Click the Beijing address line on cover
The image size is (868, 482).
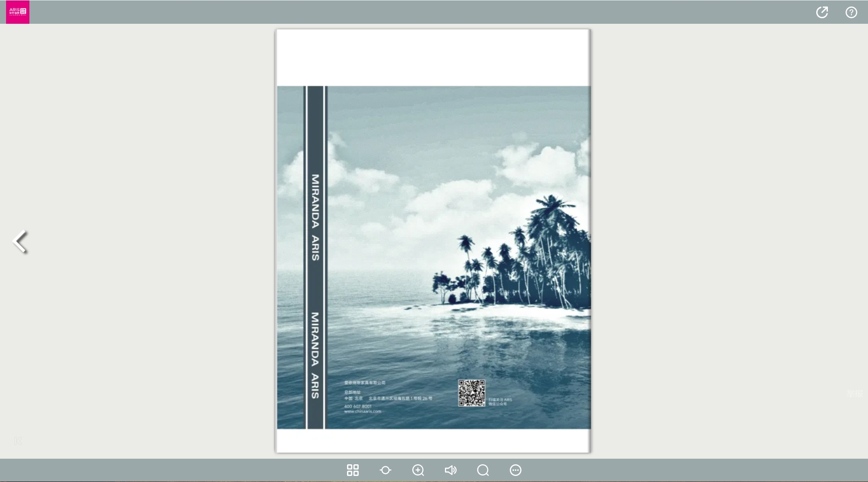coord(388,399)
